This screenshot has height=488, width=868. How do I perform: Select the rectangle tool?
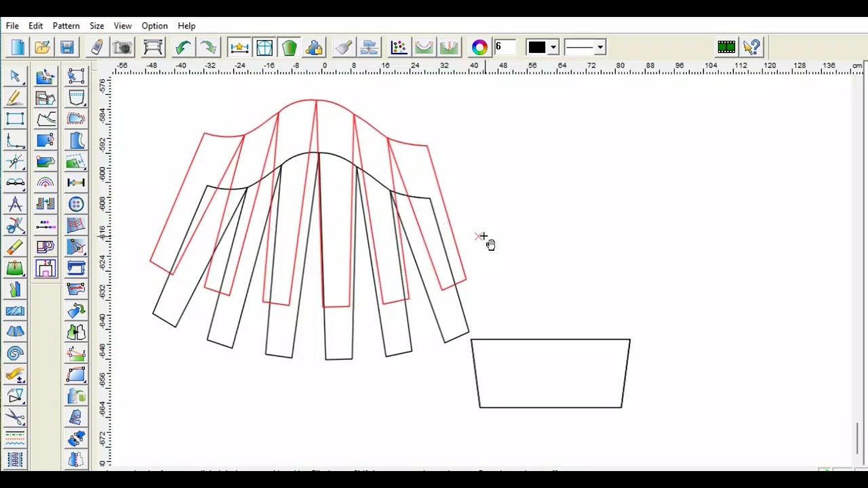[x=15, y=119]
